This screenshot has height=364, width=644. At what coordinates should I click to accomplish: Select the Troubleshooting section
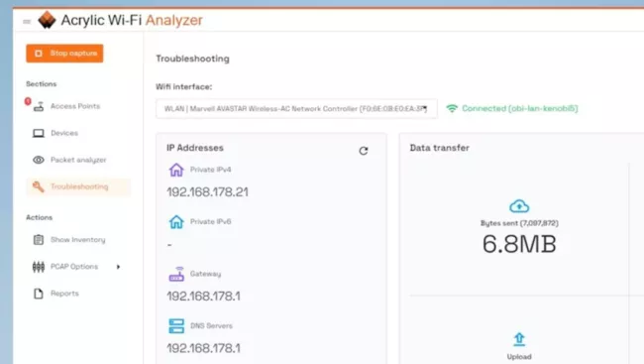[78, 186]
